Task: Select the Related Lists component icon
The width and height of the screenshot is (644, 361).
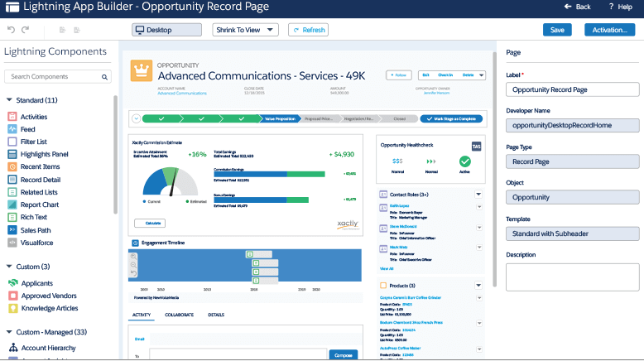Action: point(12,192)
